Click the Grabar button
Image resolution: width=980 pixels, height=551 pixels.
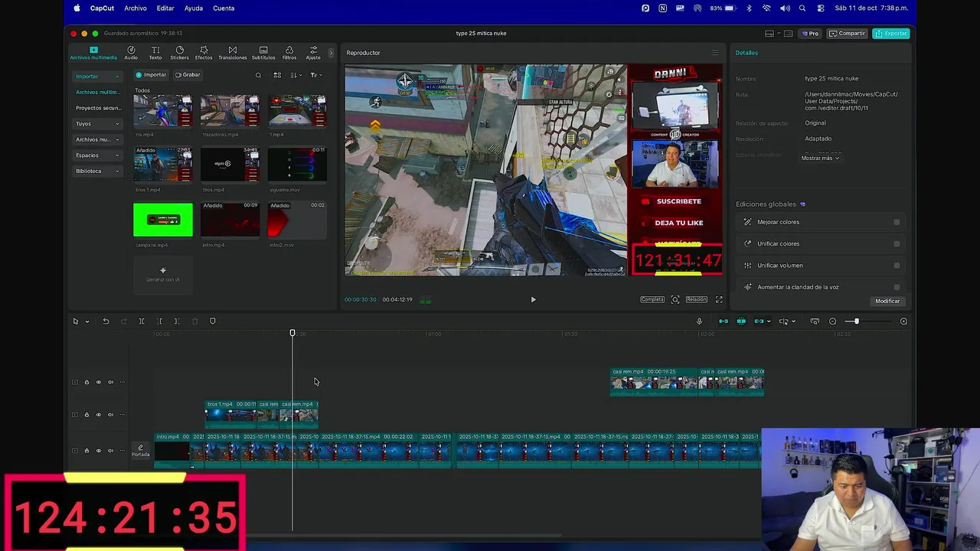[188, 75]
